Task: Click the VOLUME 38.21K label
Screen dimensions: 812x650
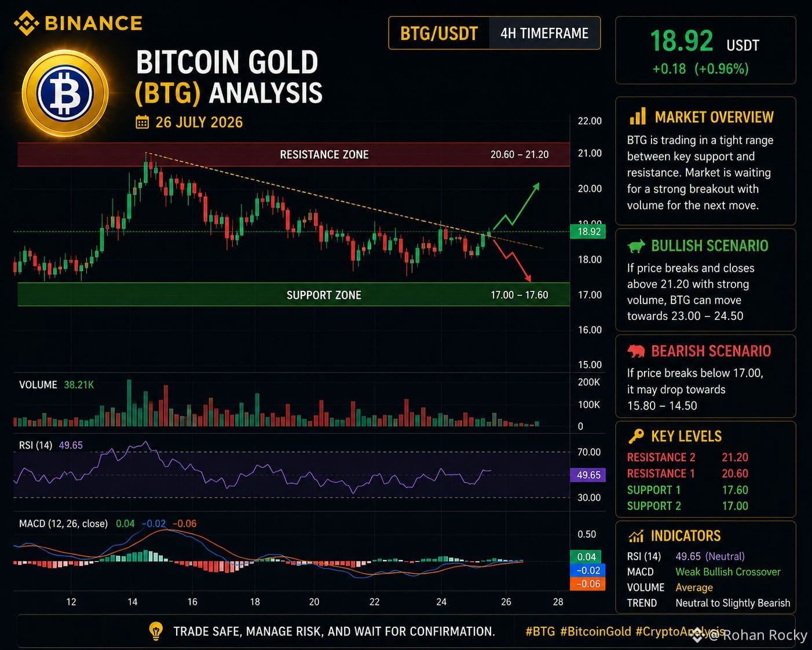Action: click(x=56, y=385)
